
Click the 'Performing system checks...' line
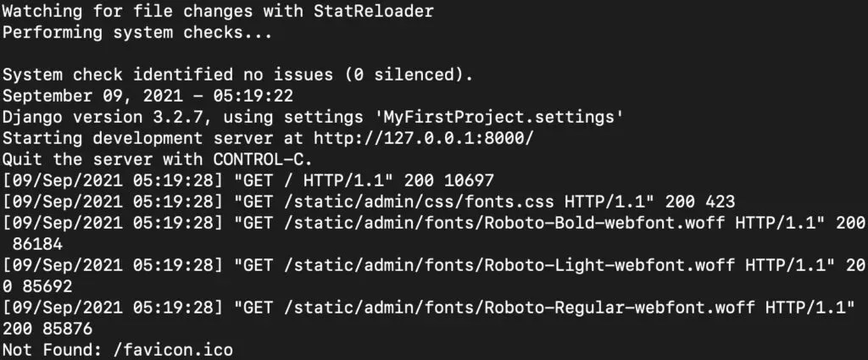[x=137, y=33]
